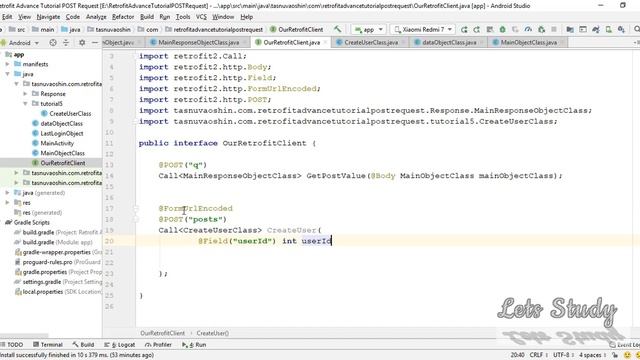640x360 pixels.
Task: Open the Profiler tool window
Action: pos(158,344)
